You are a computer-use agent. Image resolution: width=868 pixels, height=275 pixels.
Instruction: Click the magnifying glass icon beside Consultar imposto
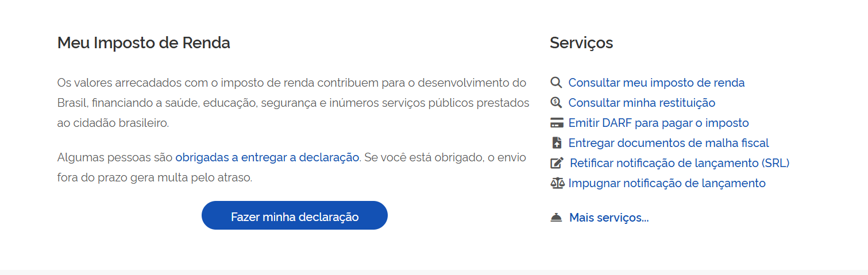point(556,83)
